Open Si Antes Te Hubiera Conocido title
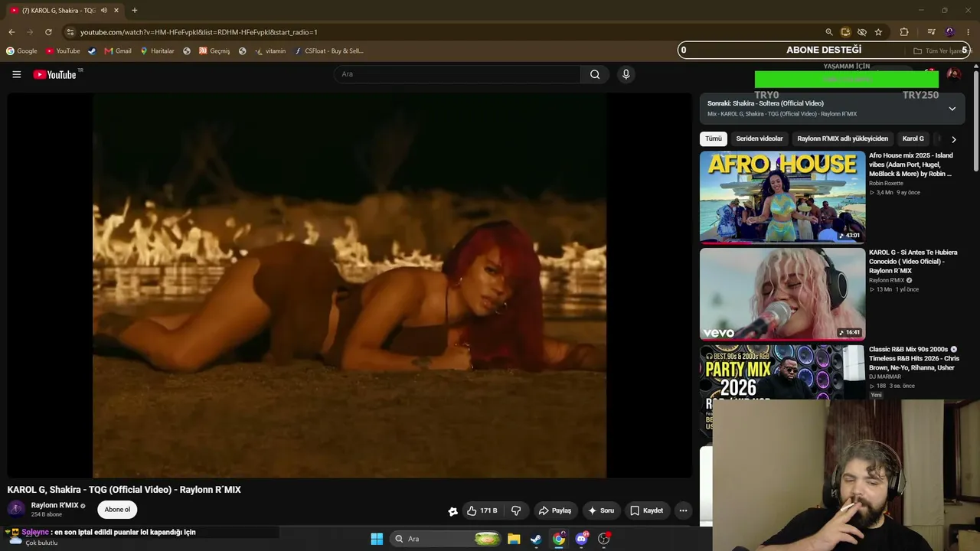Screen dimensions: 980x551 click(x=913, y=262)
